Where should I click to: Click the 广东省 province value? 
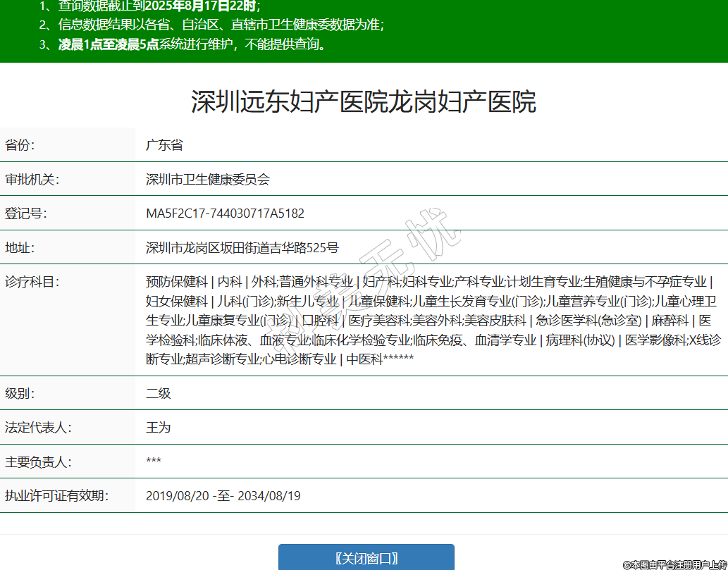(x=164, y=145)
